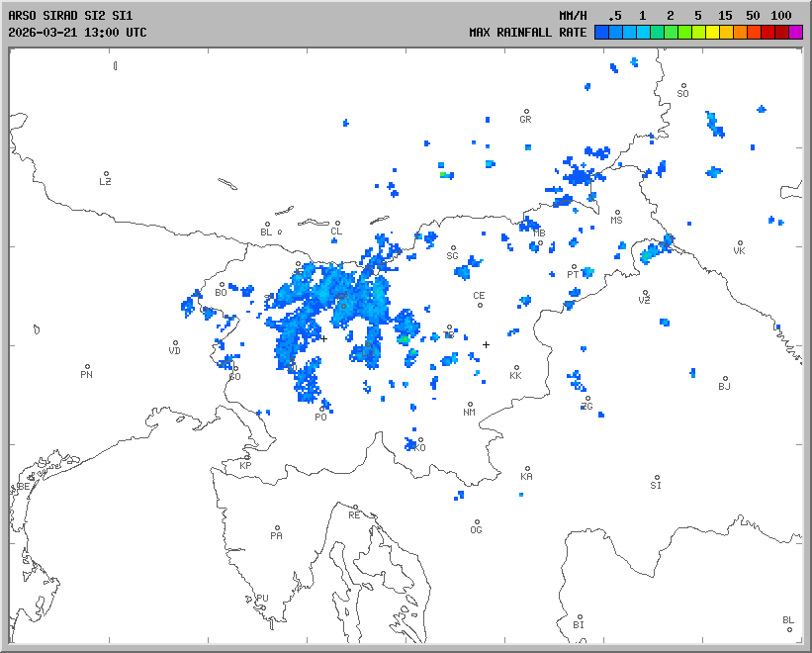Click the yellow legend color swatch
Image resolution: width=812 pixels, height=653 pixels.
pyautogui.click(x=712, y=33)
